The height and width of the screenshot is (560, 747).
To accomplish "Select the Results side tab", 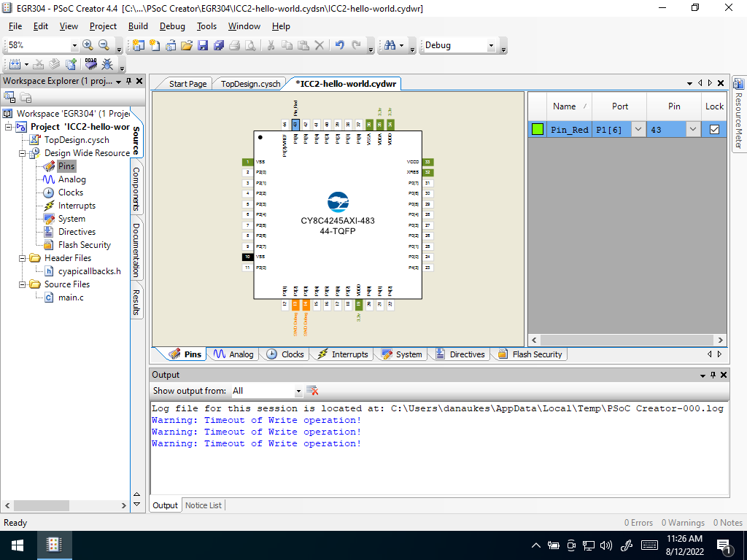I will [136, 303].
